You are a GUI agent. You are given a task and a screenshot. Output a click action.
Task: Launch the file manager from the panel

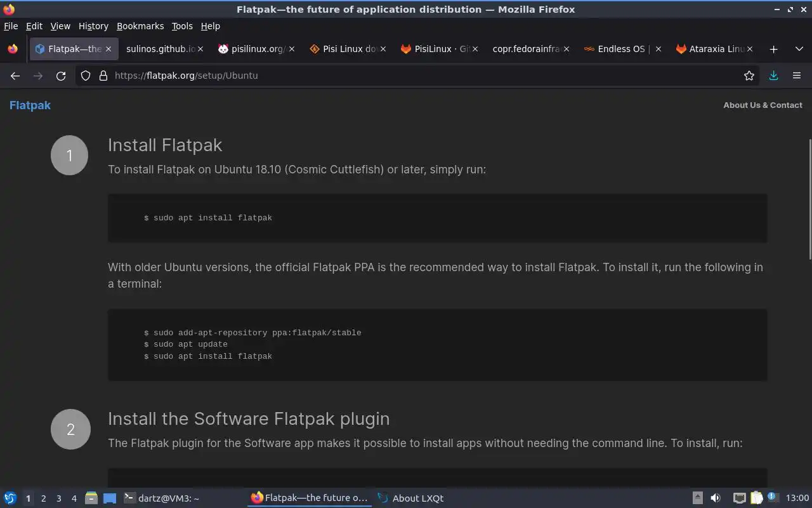pyautogui.click(x=91, y=498)
